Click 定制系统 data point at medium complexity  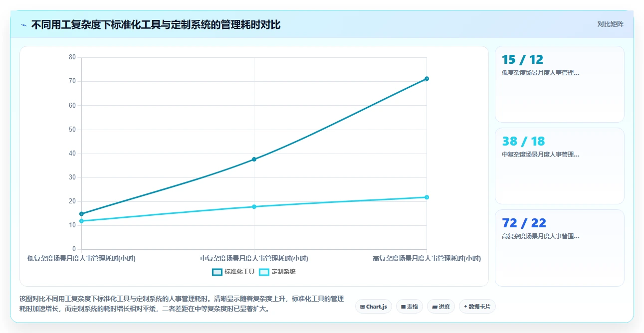pos(254,206)
